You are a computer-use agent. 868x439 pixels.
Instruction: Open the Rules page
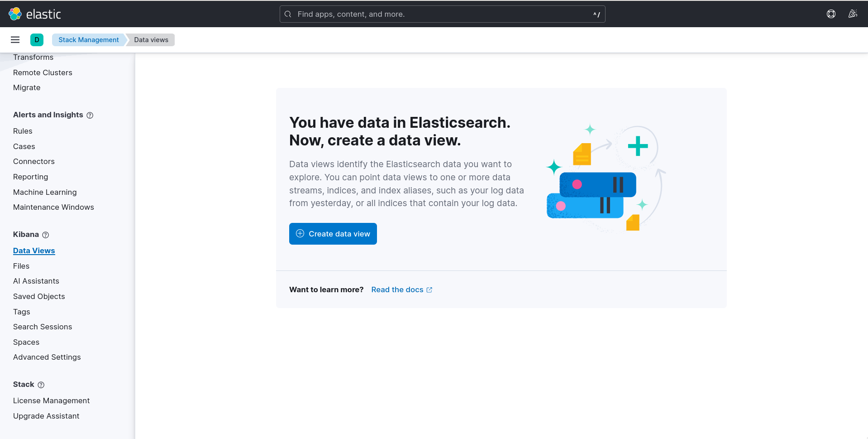[x=23, y=131]
